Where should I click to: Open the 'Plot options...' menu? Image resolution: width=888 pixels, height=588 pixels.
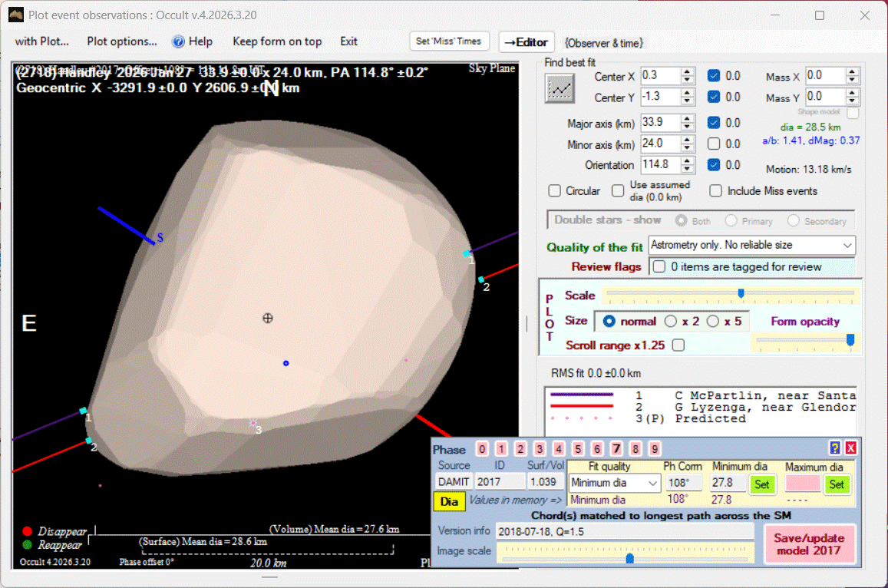122,41
